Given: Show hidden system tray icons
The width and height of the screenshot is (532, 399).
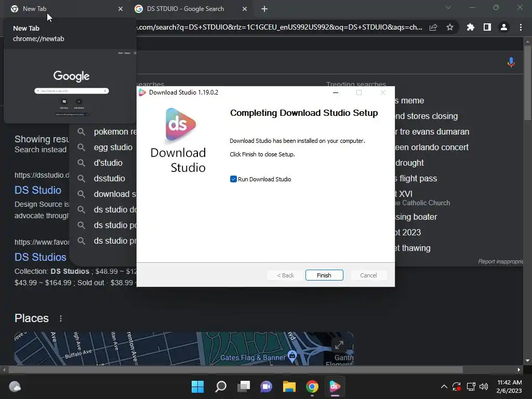Looking at the screenshot, I should click(x=444, y=387).
